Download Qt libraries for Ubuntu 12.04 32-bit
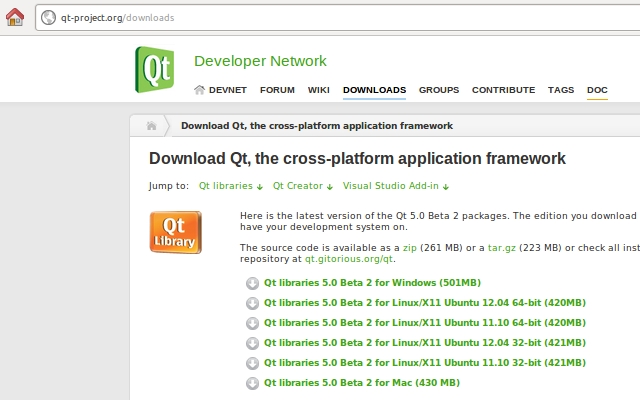Screen dimensions: 640x400 pos(424,343)
